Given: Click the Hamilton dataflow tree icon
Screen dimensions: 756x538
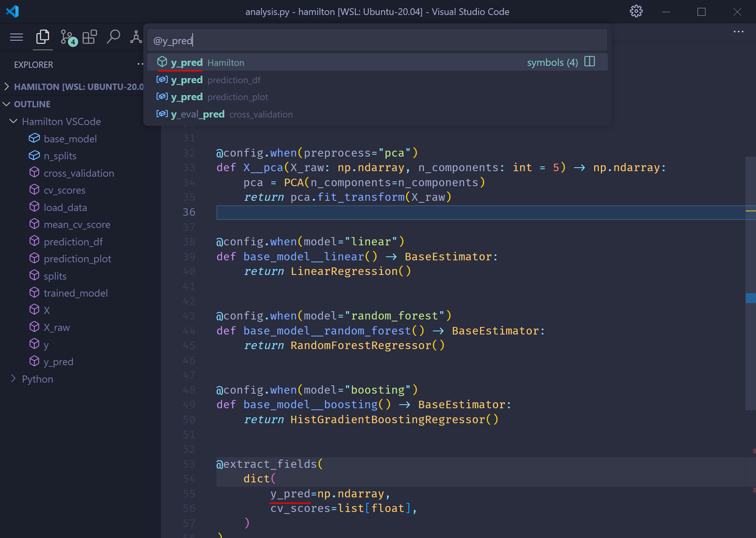Looking at the screenshot, I should pyautogui.click(x=136, y=37).
